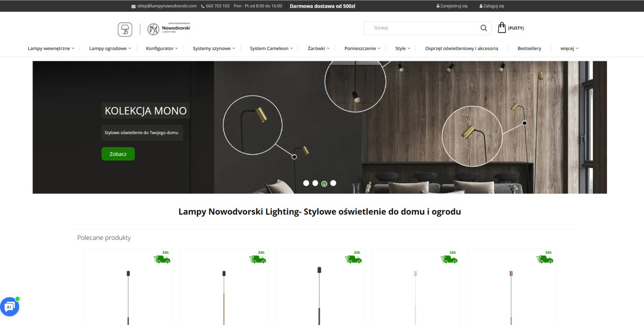Open Osprzęt oświetleniowy i akcesoria
Image resolution: width=644 pixels, height=325 pixels.
pos(461,48)
